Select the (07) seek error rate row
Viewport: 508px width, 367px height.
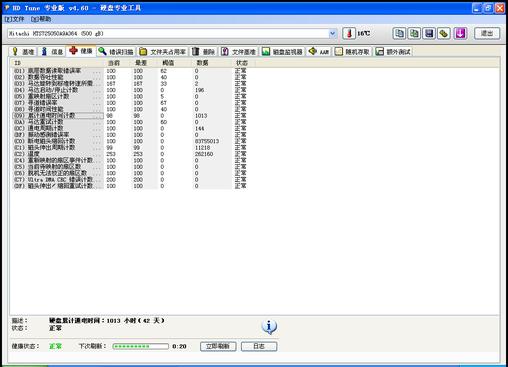click(130, 103)
